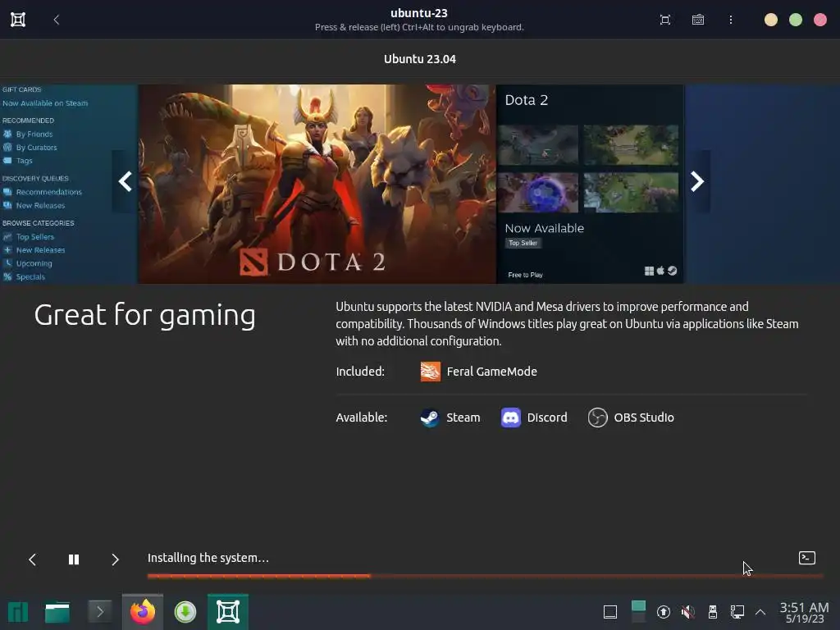Click the show desktop tray icon
This screenshot has height=630, width=840.
[x=610, y=612]
